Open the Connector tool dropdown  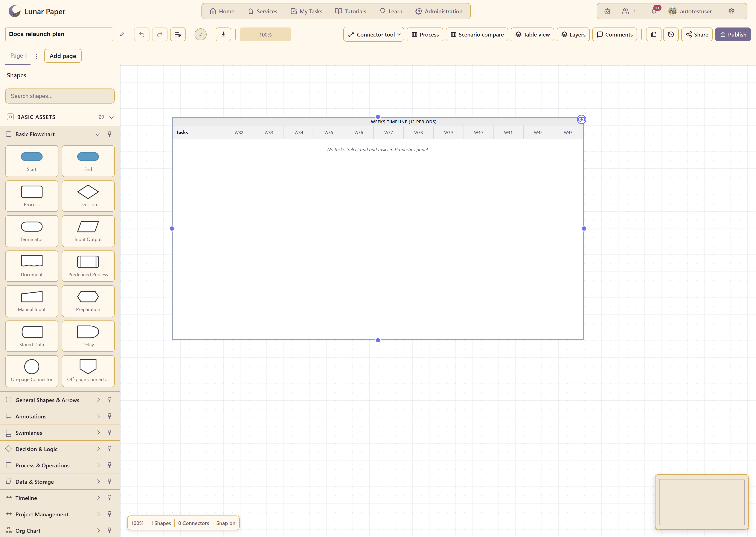click(373, 34)
